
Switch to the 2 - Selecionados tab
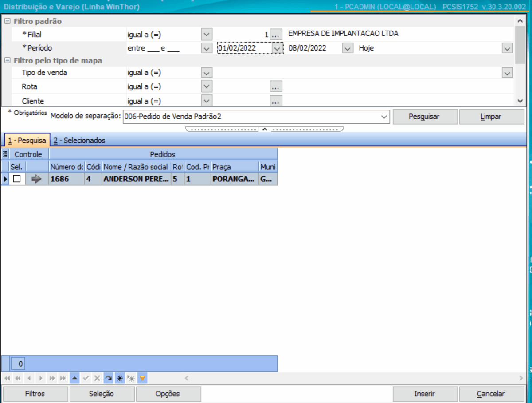79,140
